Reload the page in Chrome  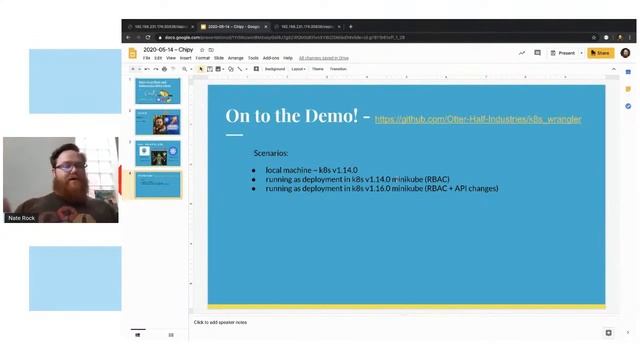(x=148, y=37)
